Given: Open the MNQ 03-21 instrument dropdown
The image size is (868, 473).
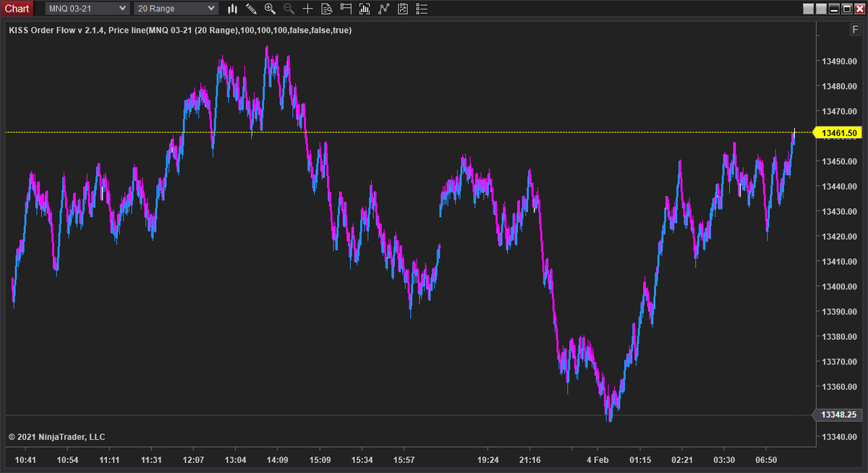Looking at the screenshot, I should point(87,9).
